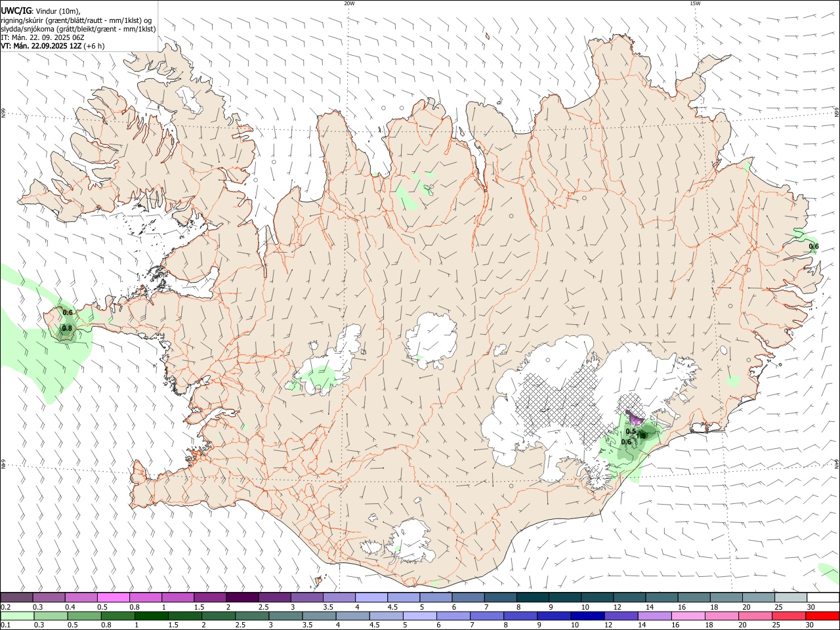The width and height of the screenshot is (840, 630).
Task: Click the 'rigning/skúrir' legend description line
Action: [x=76, y=20]
